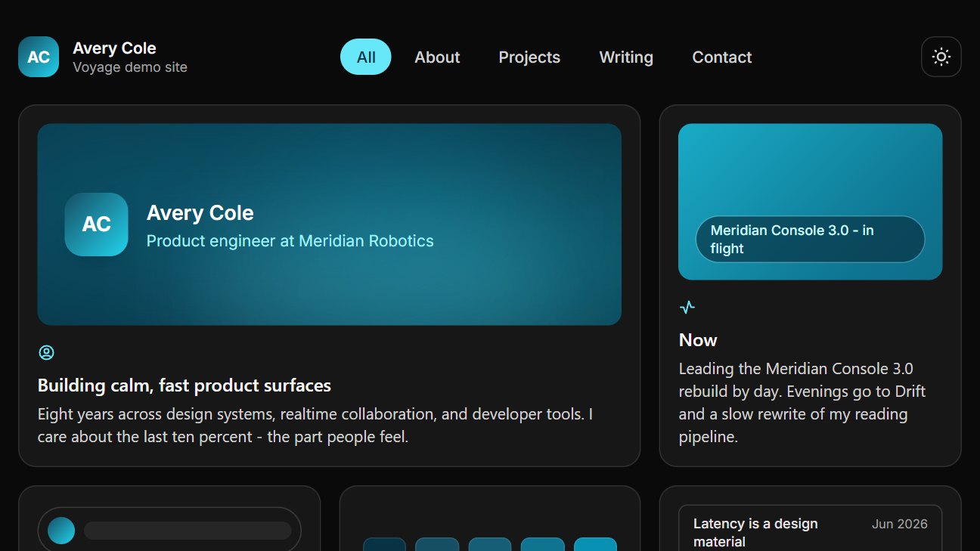The image size is (980, 551).
Task: Click the round teal avatar in the bottom-left card
Action: tap(61, 531)
